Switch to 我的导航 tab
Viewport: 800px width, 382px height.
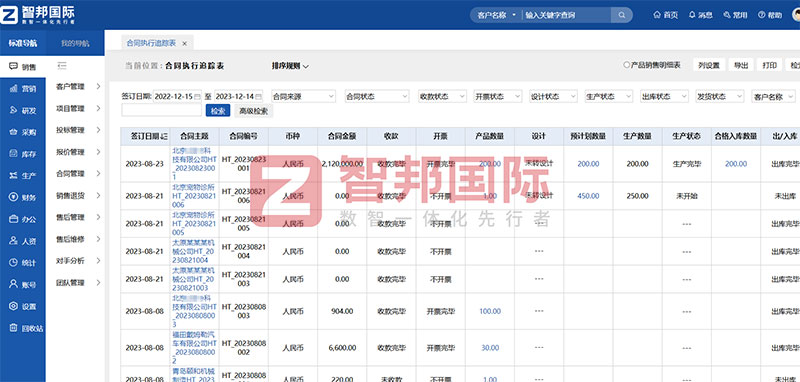point(75,43)
